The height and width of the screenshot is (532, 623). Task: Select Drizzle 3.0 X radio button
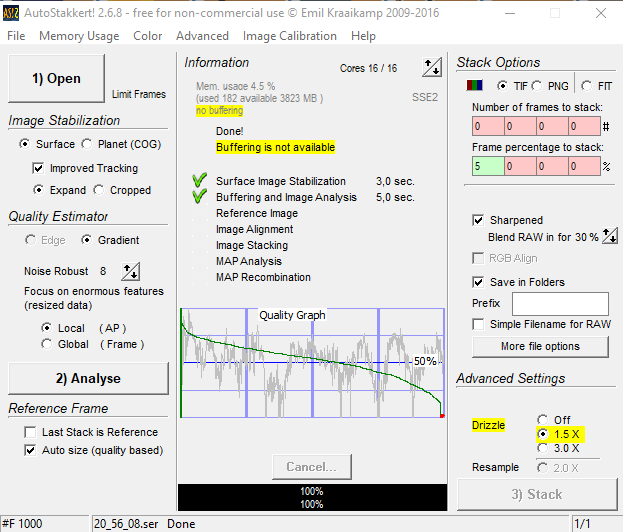click(x=543, y=449)
